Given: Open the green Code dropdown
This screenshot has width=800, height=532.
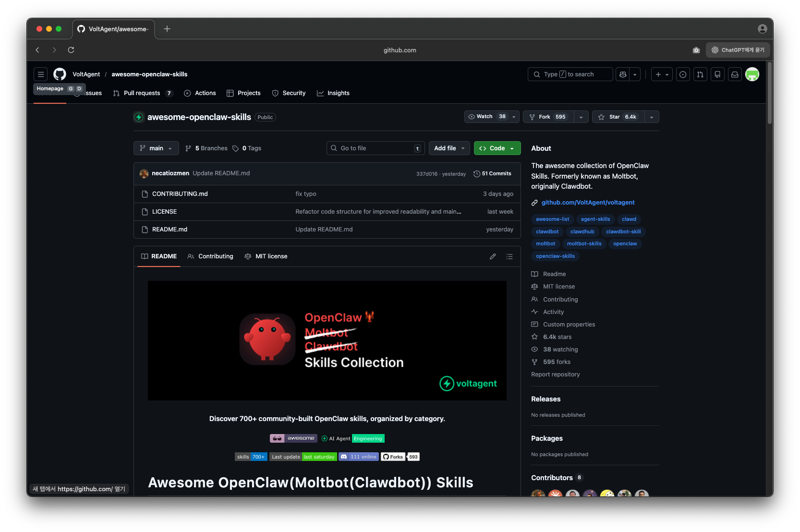Looking at the screenshot, I should pyautogui.click(x=497, y=148).
